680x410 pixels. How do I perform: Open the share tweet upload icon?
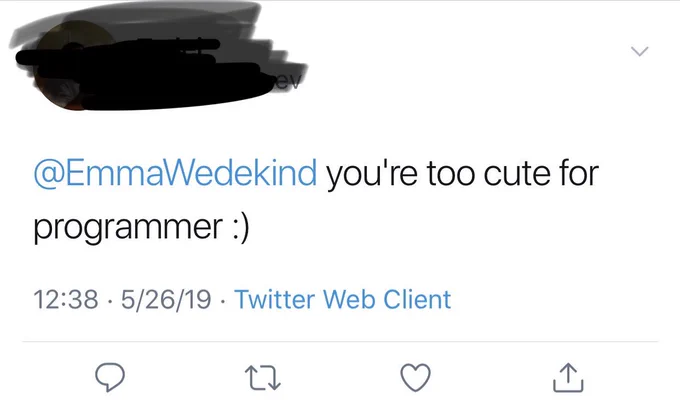coord(568,377)
